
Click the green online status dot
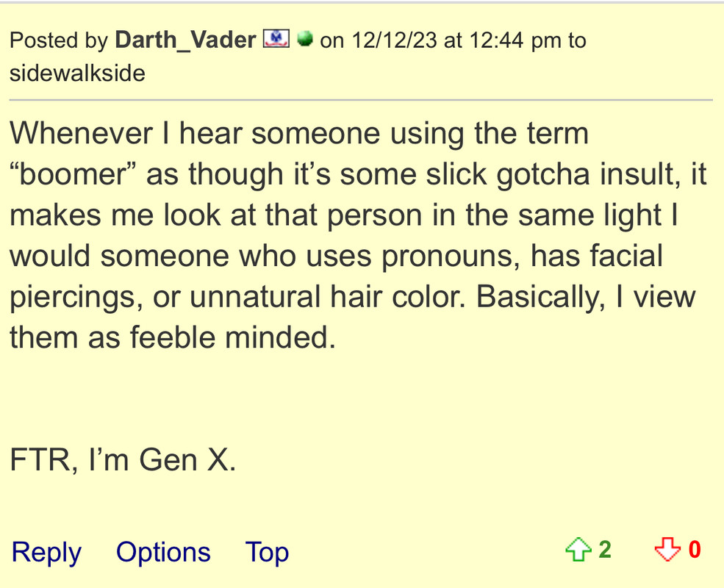pyautogui.click(x=305, y=38)
